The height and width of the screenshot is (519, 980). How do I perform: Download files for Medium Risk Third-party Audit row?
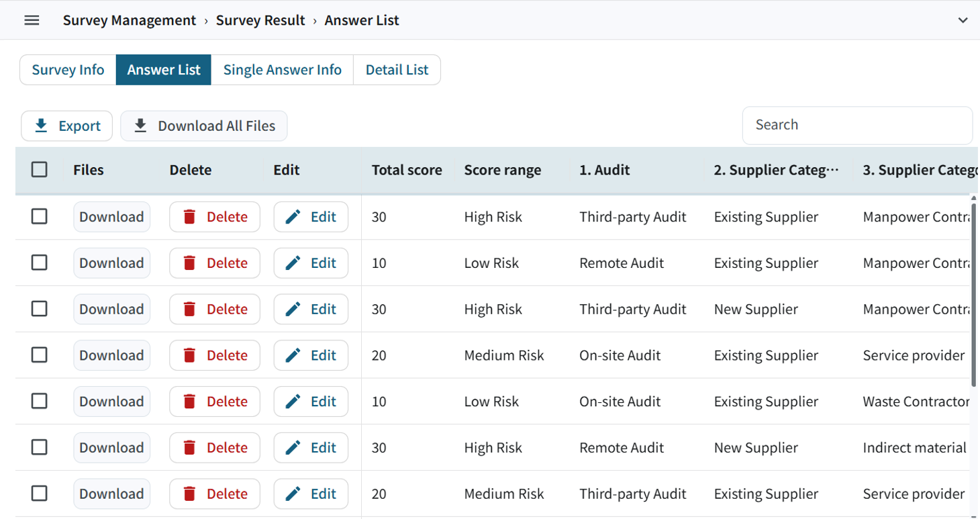(x=111, y=493)
